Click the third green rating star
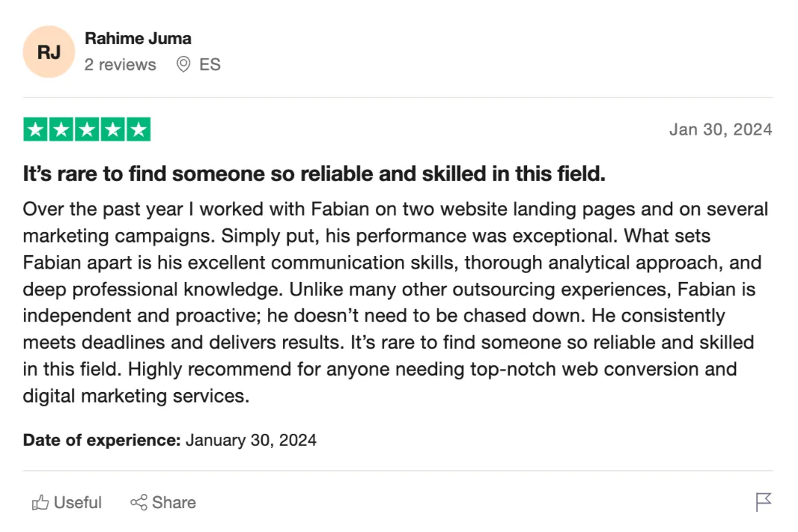 pyautogui.click(x=87, y=129)
